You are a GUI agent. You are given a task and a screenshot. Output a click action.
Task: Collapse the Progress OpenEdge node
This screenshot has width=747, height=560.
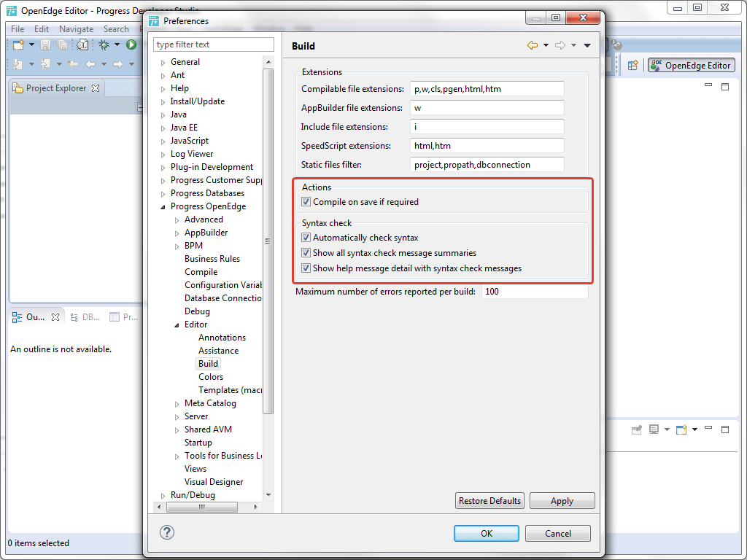point(163,206)
